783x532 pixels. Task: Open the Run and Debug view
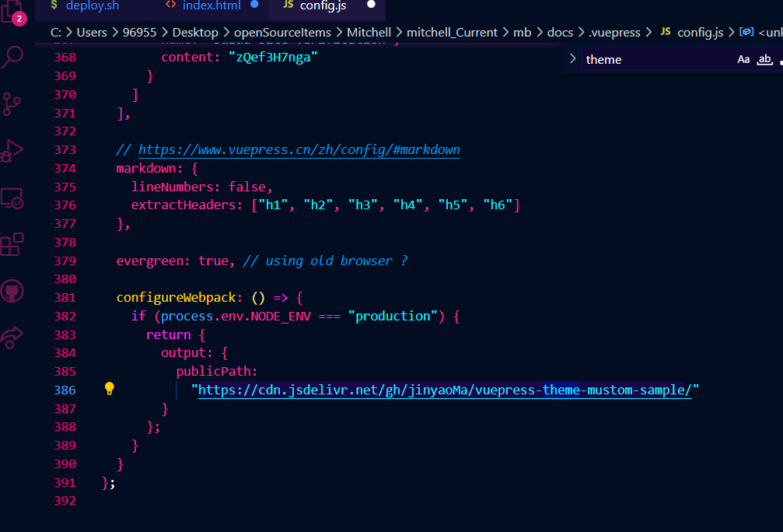(x=12, y=151)
